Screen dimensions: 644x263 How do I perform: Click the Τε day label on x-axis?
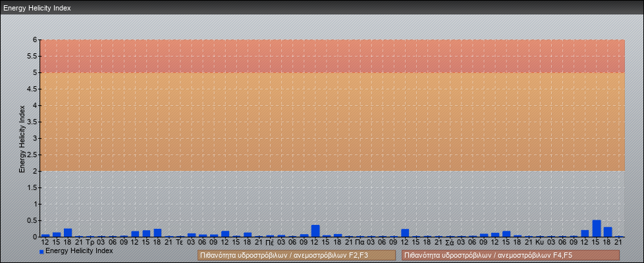pyautogui.click(x=180, y=243)
